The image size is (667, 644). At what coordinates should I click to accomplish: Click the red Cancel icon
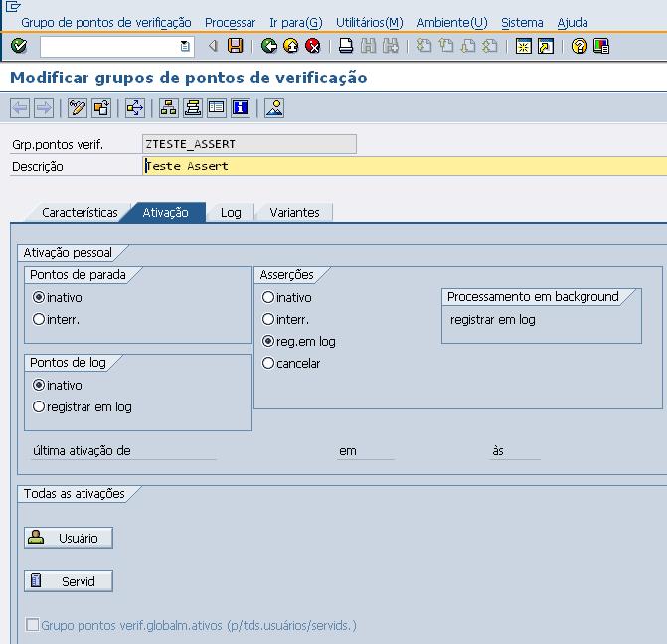(x=313, y=46)
